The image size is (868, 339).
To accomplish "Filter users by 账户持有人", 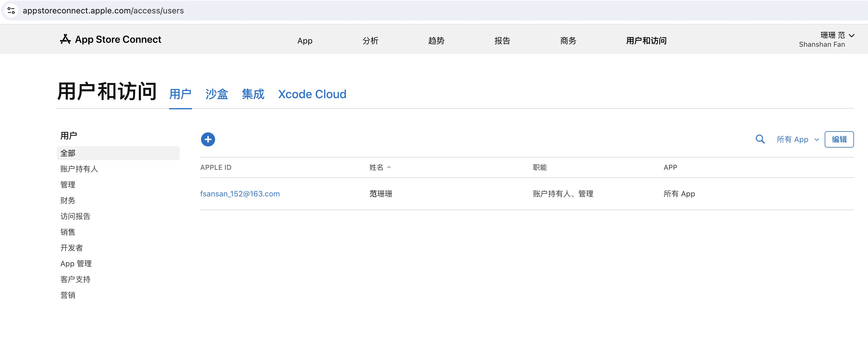I will (x=79, y=169).
